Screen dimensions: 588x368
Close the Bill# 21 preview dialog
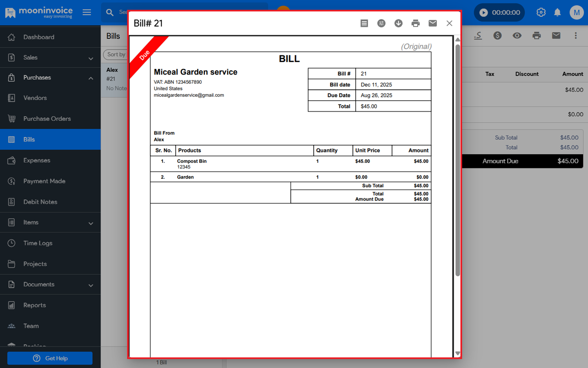[x=450, y=23]
